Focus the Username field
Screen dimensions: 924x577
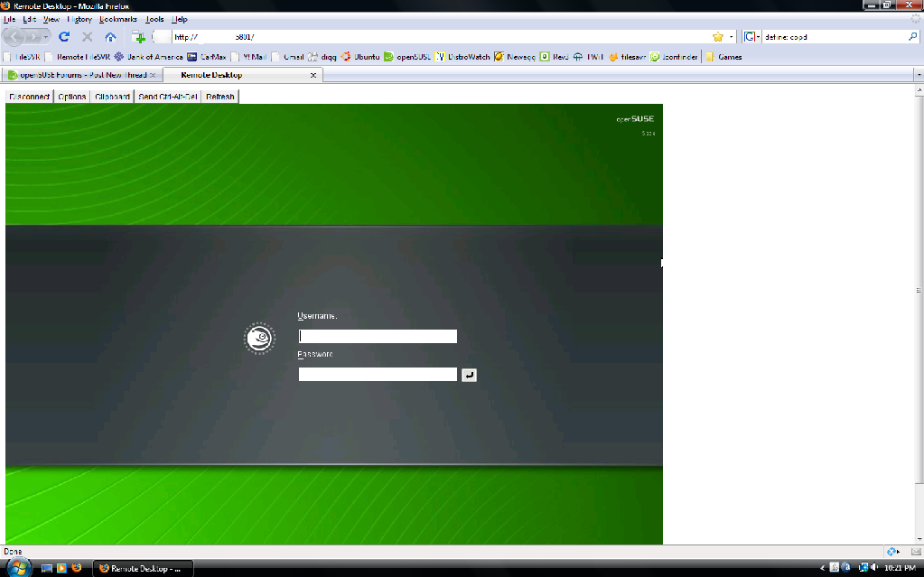[378, 337]
